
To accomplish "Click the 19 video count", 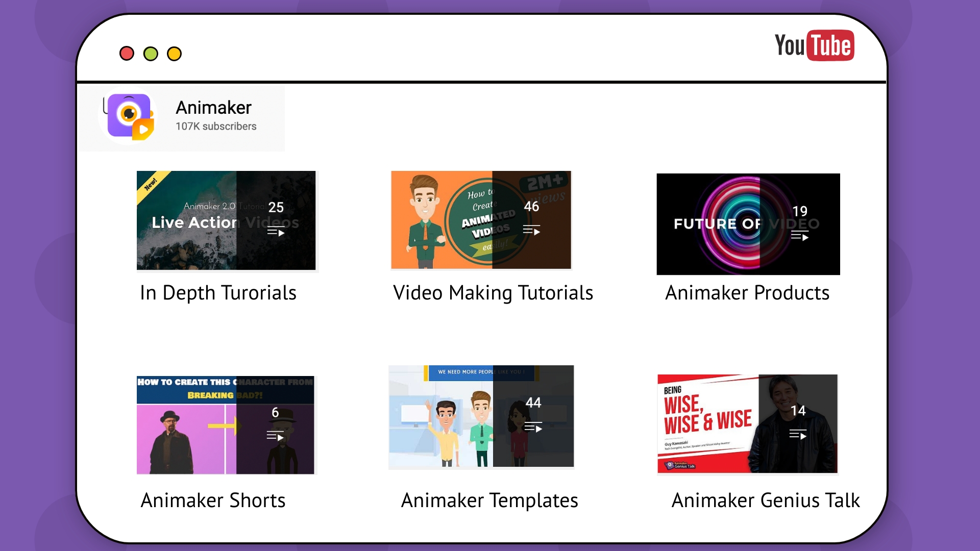I will click(x=800, y=211).
